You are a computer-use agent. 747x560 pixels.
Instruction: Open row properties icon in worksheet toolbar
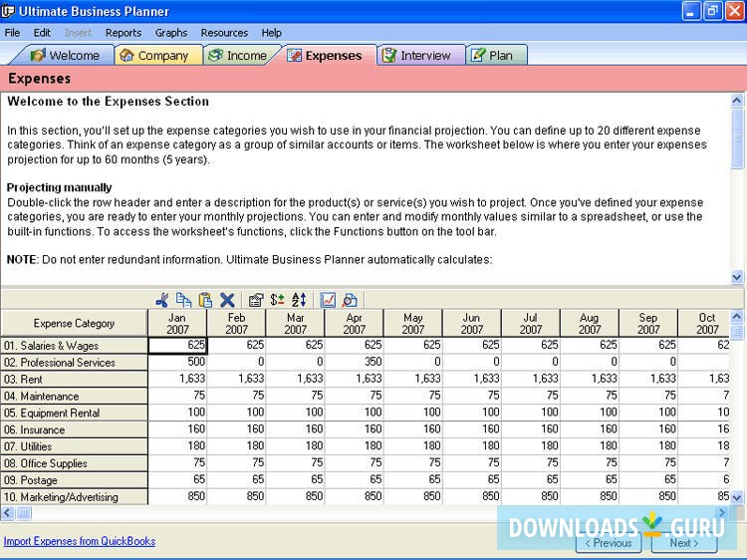256,300
